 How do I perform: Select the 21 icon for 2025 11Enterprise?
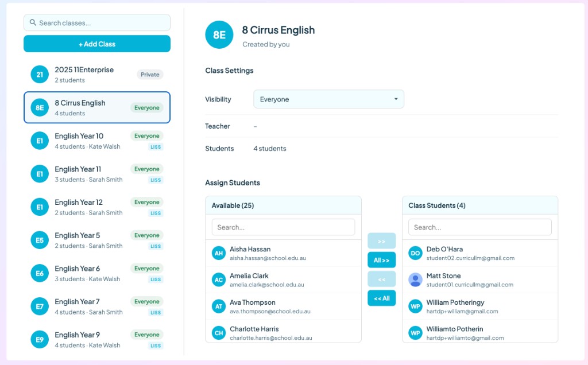coord(39,74)
